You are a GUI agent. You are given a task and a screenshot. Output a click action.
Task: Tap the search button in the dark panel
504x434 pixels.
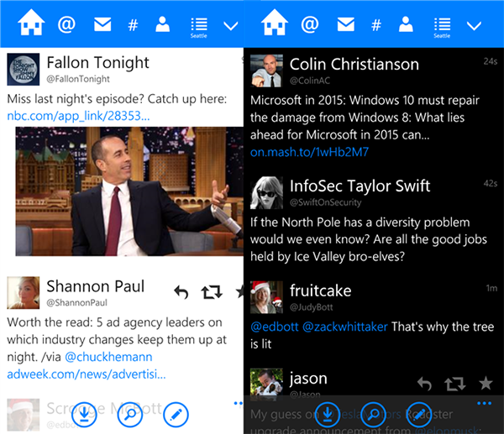click(x=373, y=415)
